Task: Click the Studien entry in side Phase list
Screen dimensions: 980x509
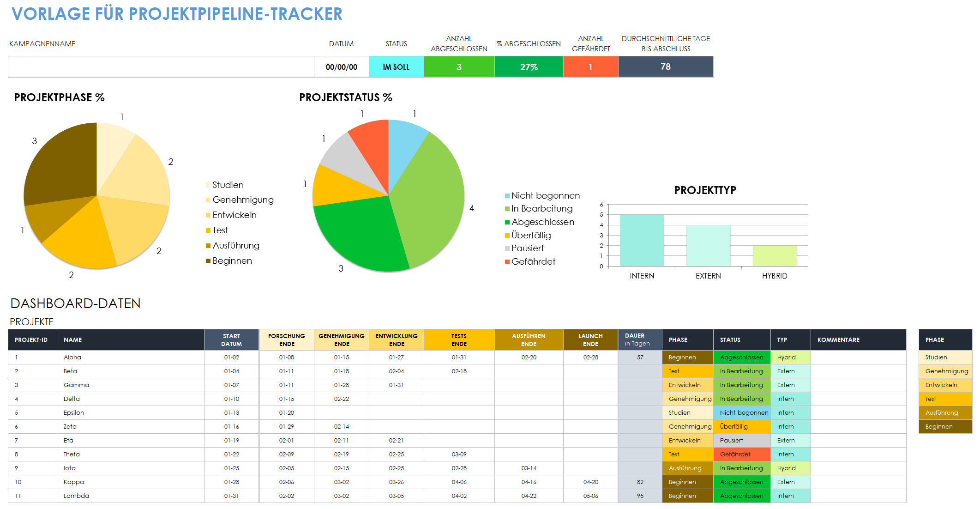Action: (x=945, y=358)
